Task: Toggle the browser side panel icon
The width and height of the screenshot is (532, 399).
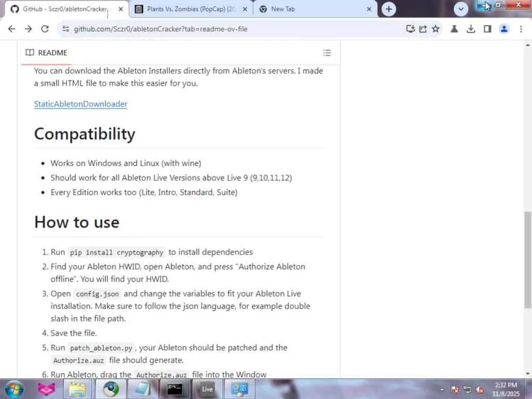Action: 487,29
